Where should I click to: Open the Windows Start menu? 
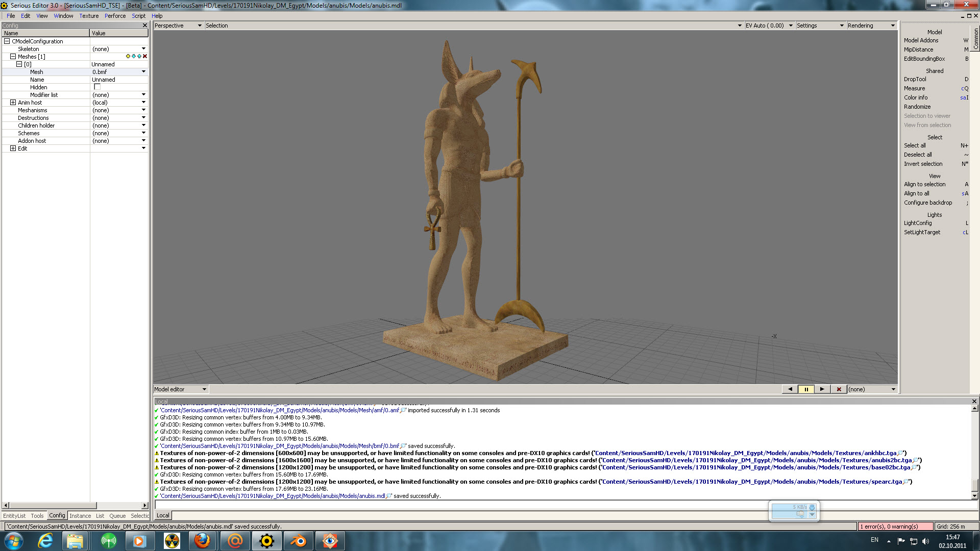pos(14,541)
